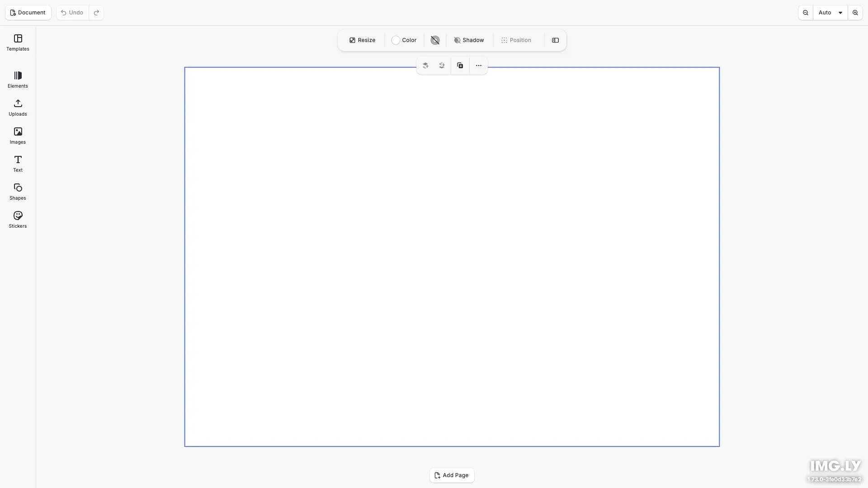Duplicate the page with the copy icon
Viewport: 868px width, 488px height.
(x=460, y=66)
